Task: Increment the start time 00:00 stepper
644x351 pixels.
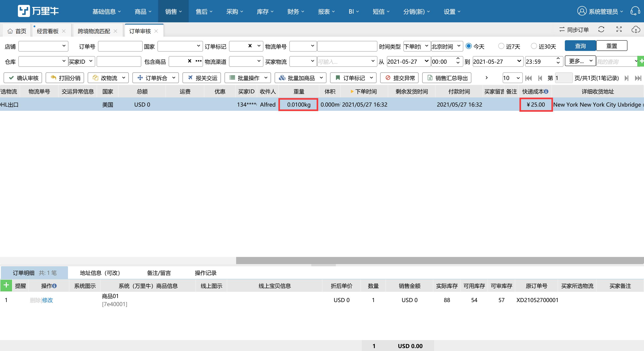Action: [x=458, y=59]
